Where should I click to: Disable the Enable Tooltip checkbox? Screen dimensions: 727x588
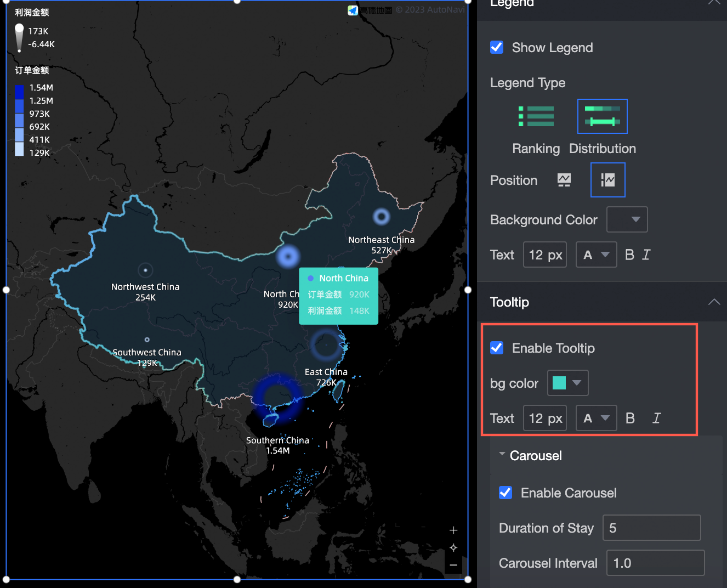tap(496, 348)
